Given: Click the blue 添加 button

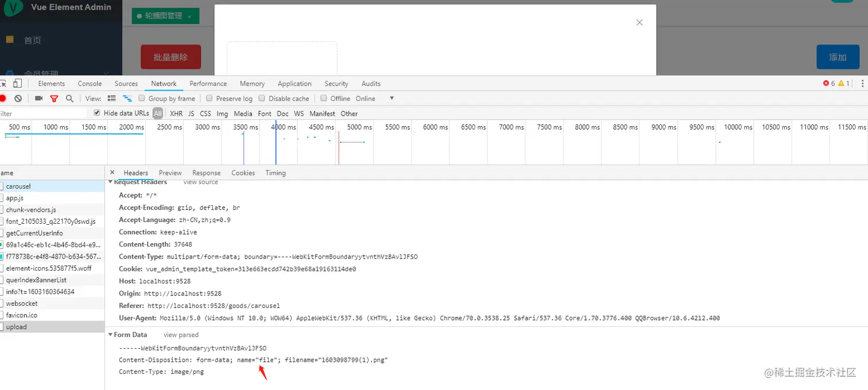Looking at the screenshot, I should click(838, 57).
